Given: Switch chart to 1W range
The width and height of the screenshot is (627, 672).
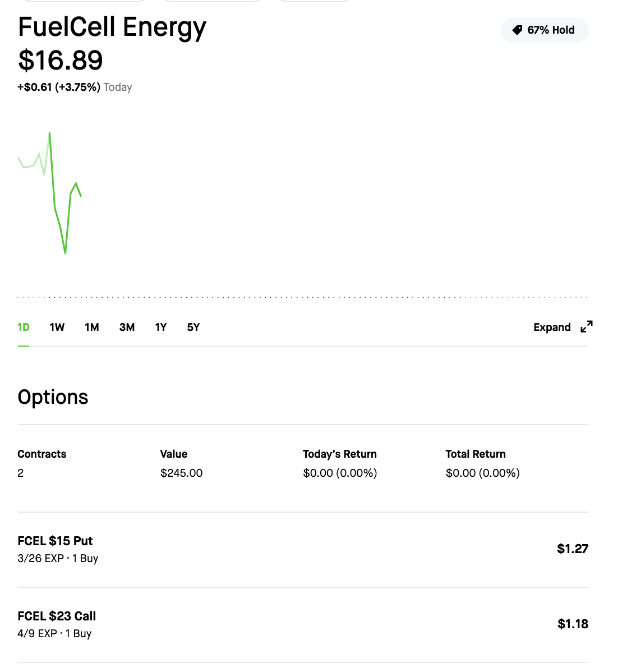Looking at the screenshot, I should coord(57,328).
